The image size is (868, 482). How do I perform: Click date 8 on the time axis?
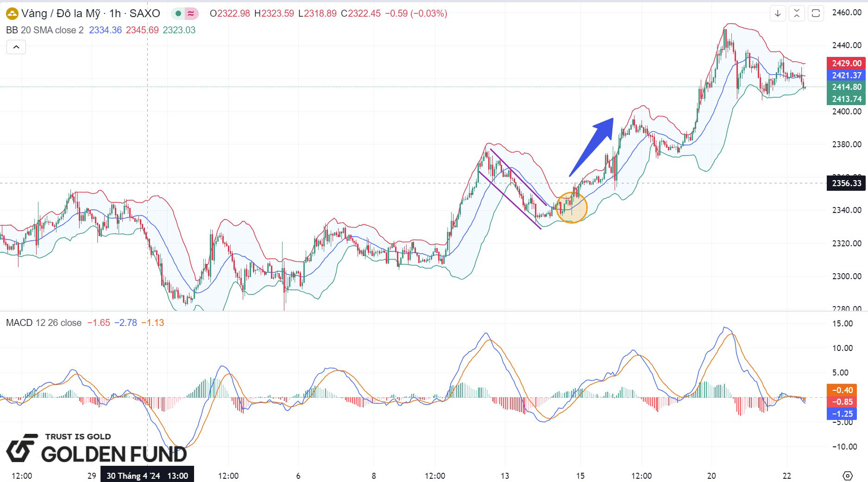pos(374,476)
